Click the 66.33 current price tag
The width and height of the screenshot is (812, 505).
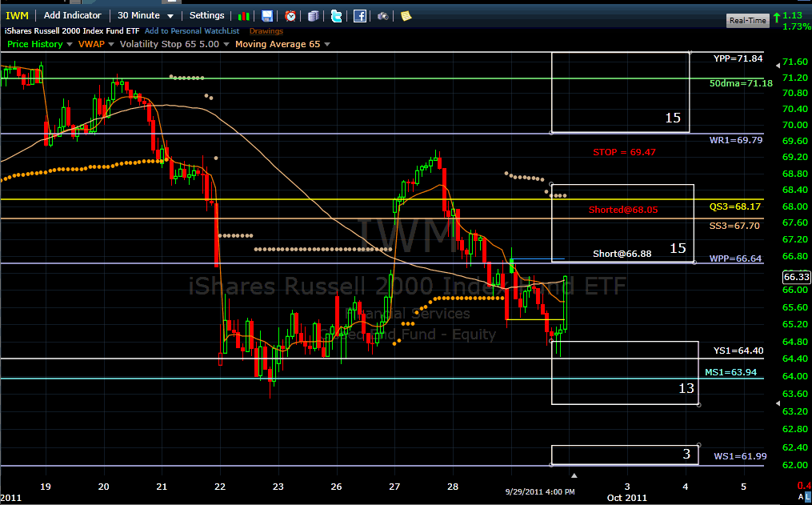(x=797, y=277)
